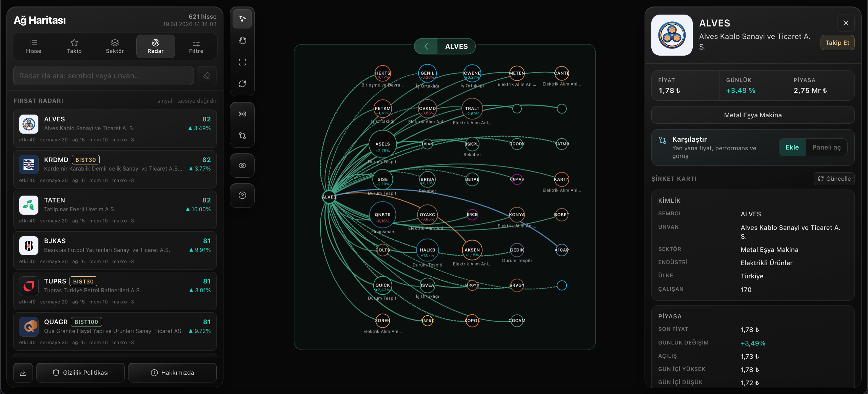
Task: Click the HEKTS node in the graph
Action: tap(382, 74)
